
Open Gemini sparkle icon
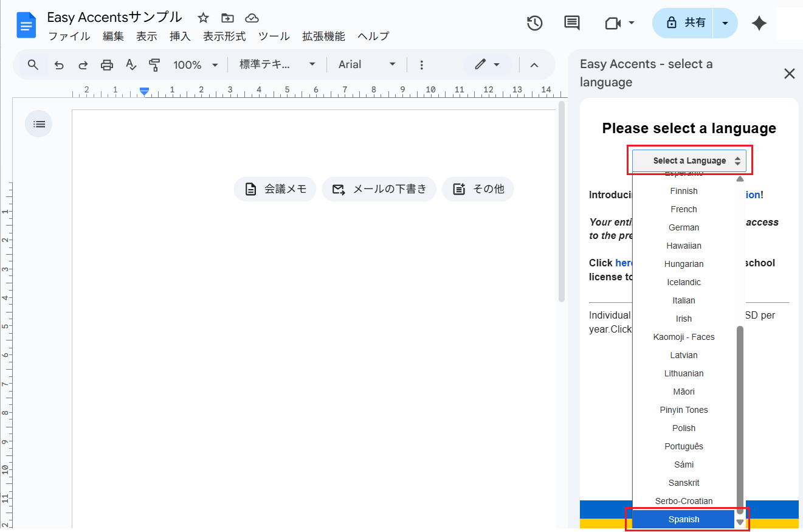tap(759, 23)
